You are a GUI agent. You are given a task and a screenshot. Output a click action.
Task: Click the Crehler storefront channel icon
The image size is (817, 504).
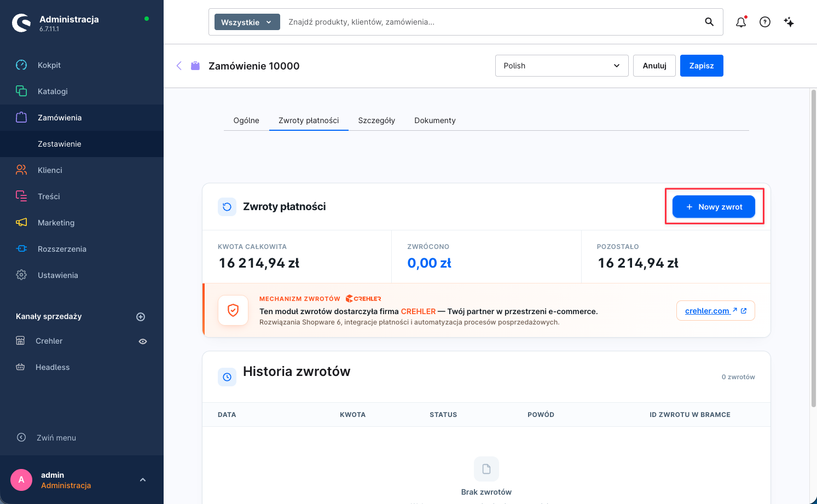[x=20, y=341]
